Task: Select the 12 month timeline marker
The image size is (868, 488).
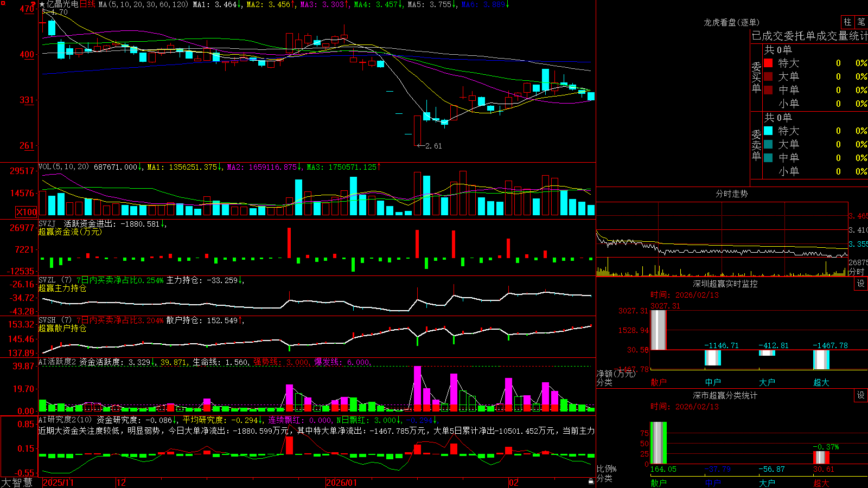Action: tap(122, 483)
